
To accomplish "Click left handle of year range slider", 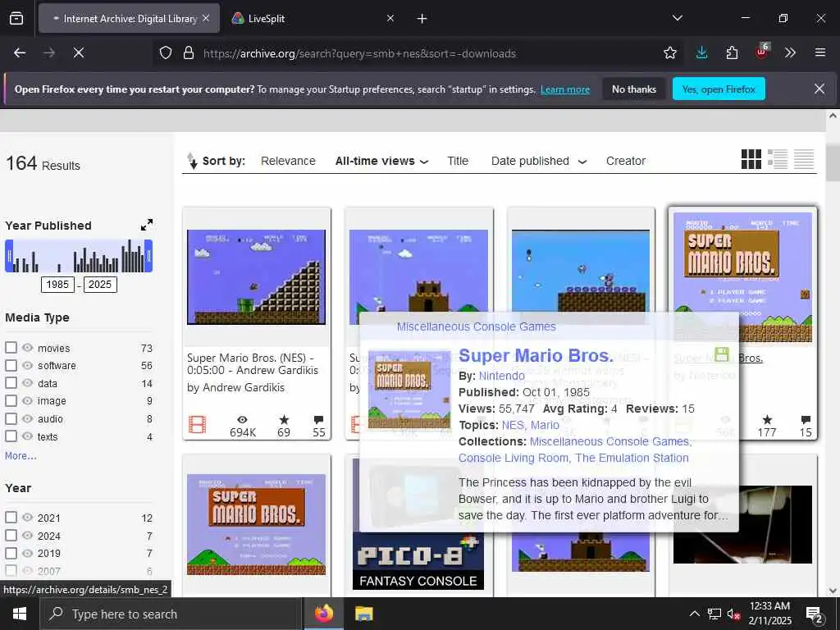I will click(8, 256).
